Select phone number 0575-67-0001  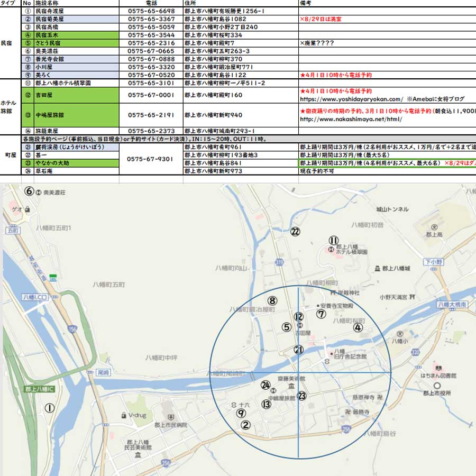151,95
